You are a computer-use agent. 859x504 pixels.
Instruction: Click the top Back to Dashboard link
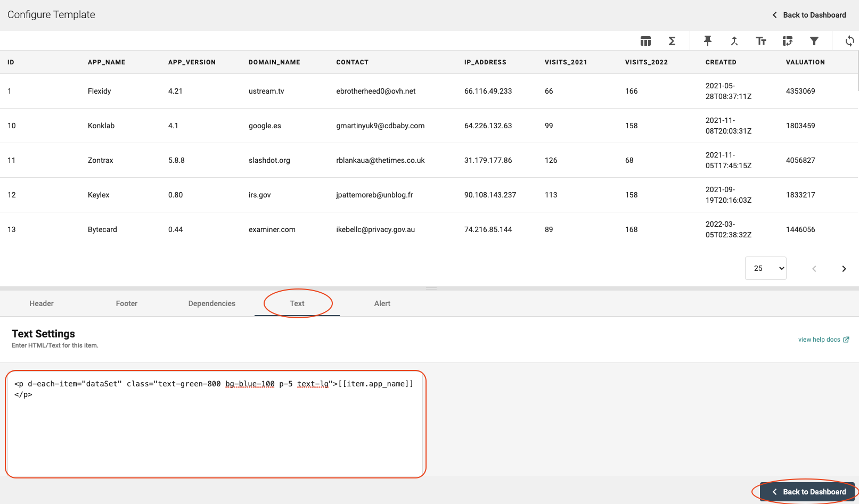(809, 15)
